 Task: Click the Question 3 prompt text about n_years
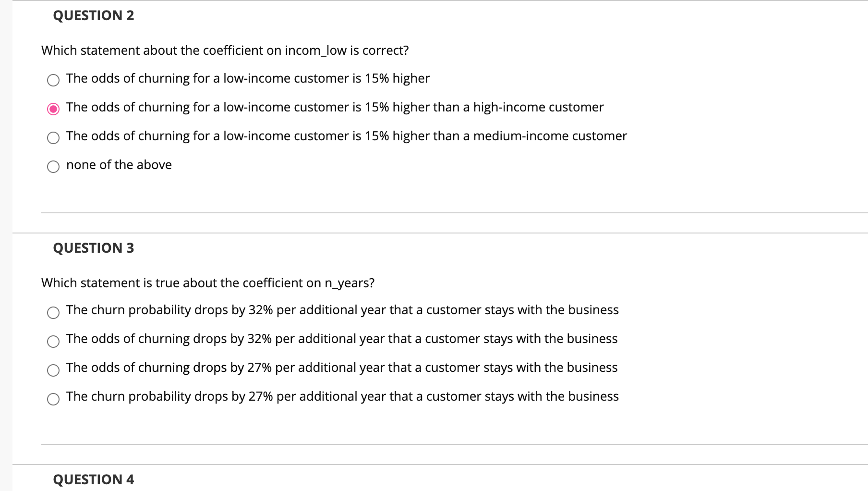point(208,283)
